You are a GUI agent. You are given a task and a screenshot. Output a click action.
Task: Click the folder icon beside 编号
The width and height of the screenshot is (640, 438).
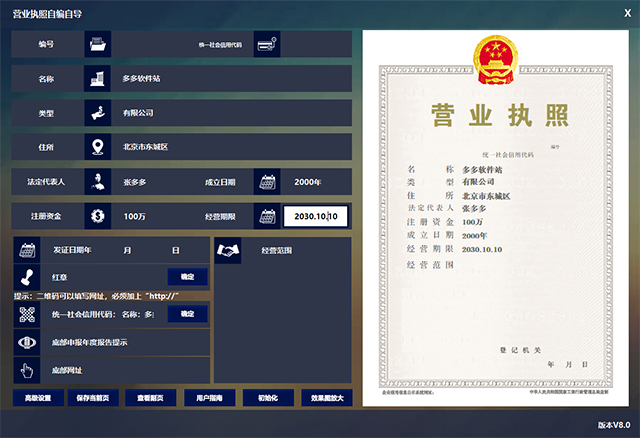98,44
